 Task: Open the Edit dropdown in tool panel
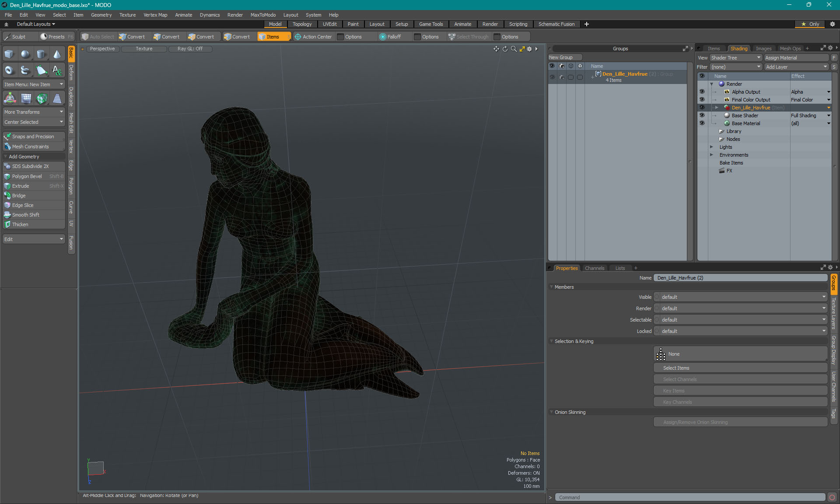point(34,239)
